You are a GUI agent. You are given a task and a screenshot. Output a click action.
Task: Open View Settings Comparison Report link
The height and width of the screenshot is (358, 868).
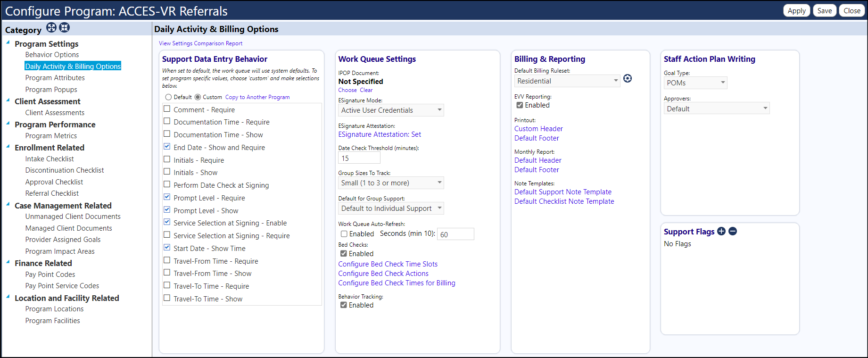tap(200, 43)
